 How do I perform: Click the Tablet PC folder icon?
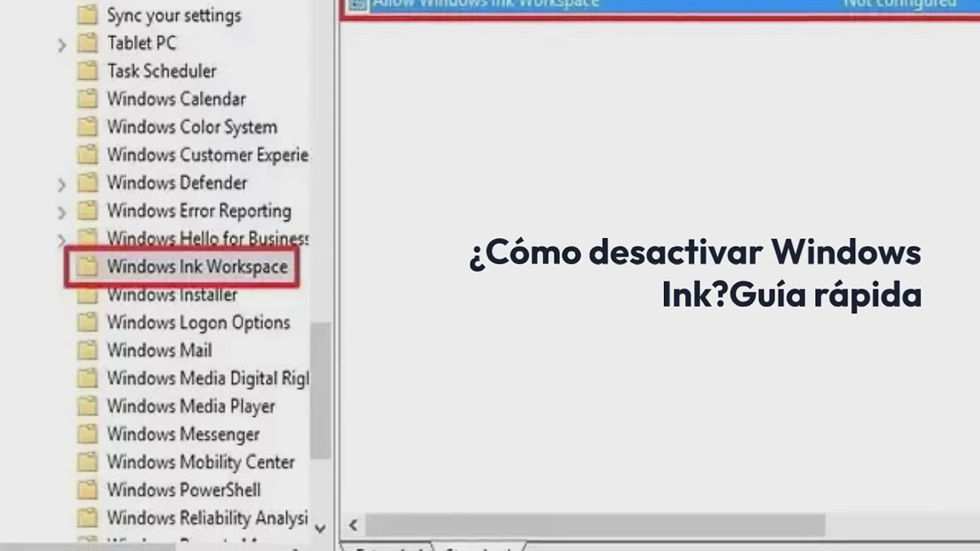(87, 43)
